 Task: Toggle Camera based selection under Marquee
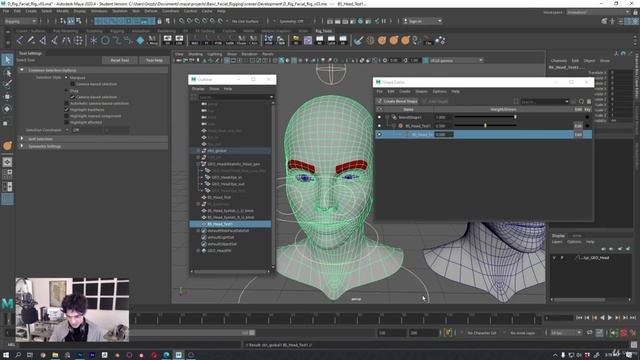[73, 84]
